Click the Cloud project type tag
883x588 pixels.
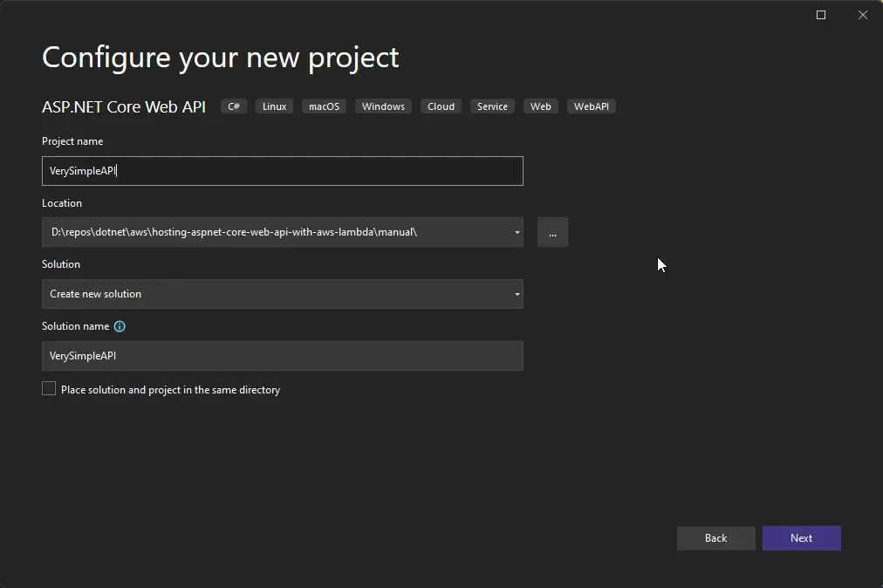(441, 106)
